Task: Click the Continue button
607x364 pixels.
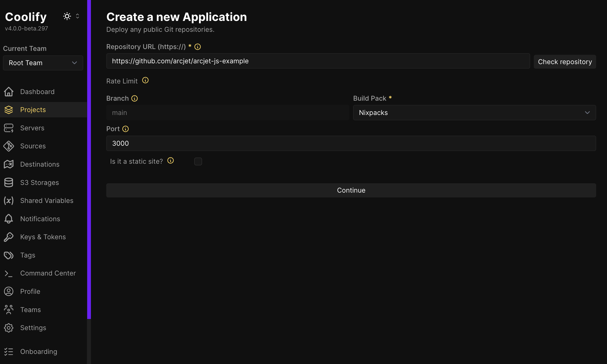Action: [351, 190]
